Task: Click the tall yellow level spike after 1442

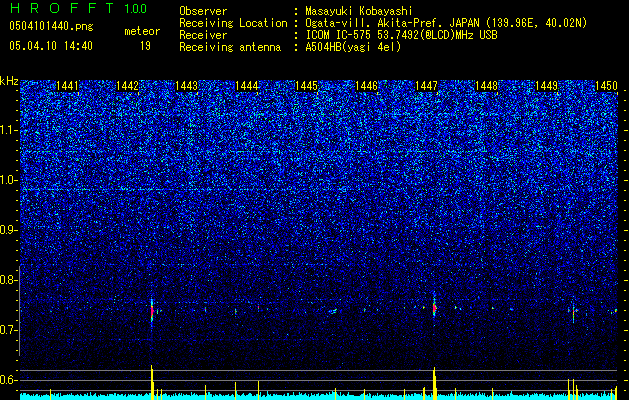Action: click(152, 382)
